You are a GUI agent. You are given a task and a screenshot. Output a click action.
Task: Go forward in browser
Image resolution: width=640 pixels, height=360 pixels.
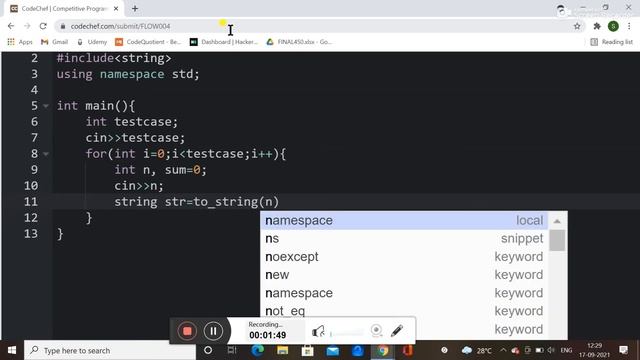click(27, 26)
